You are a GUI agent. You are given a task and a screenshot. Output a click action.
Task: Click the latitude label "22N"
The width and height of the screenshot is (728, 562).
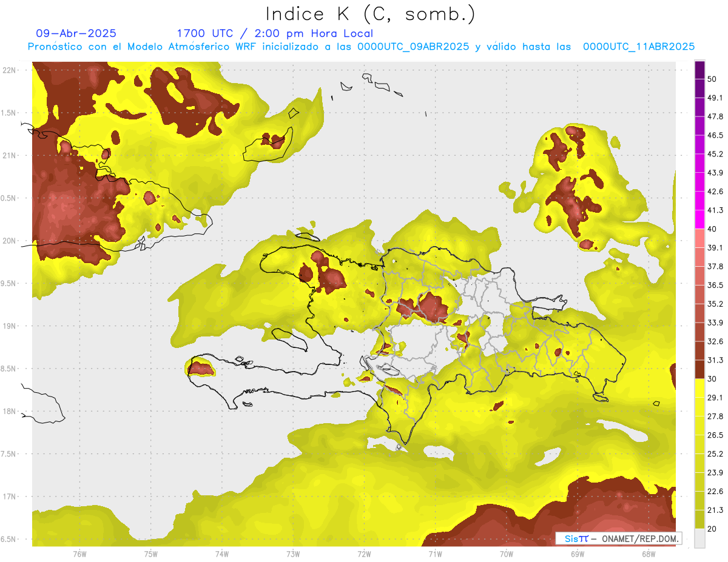click(9, 70)
